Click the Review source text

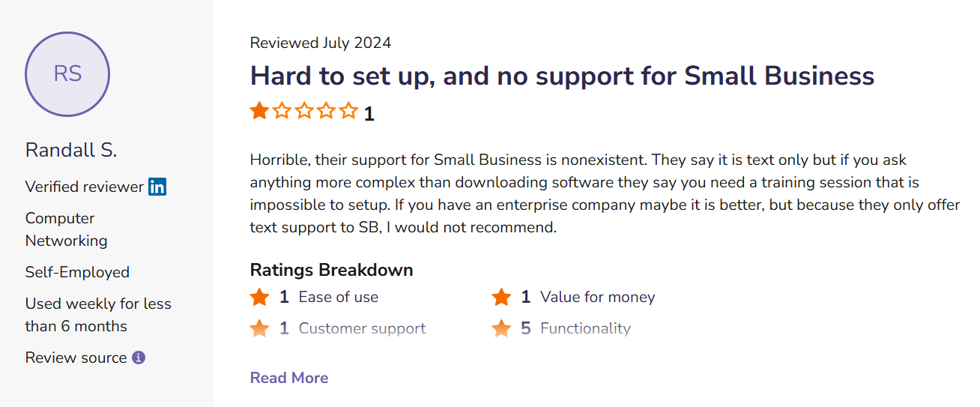76,358
